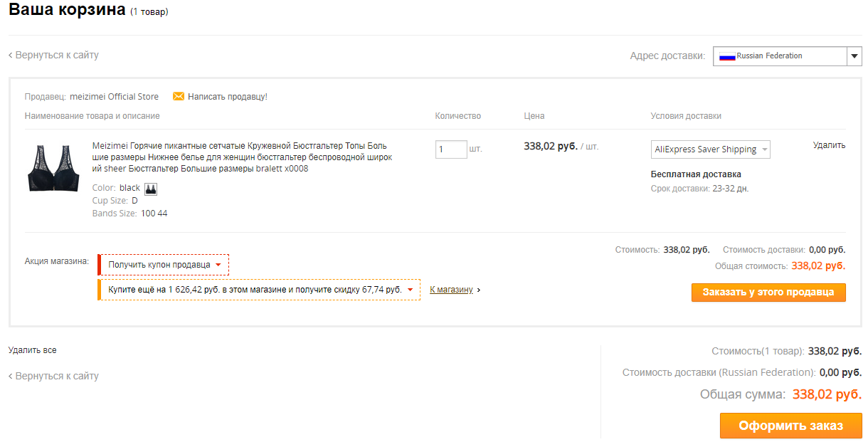Click the Оформить заказ button
The image size is (868, 447).
(791, 426)
